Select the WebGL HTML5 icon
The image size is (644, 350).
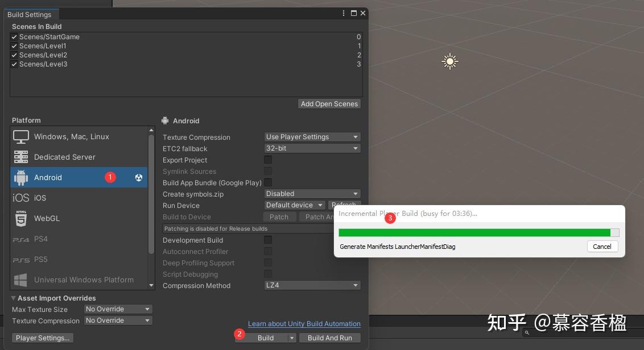tap(21, 218)
